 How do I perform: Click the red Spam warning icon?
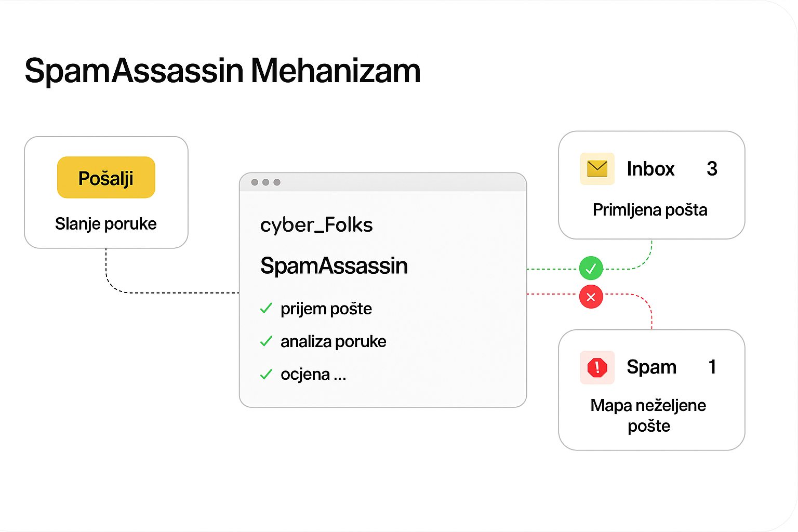(597, 367)
